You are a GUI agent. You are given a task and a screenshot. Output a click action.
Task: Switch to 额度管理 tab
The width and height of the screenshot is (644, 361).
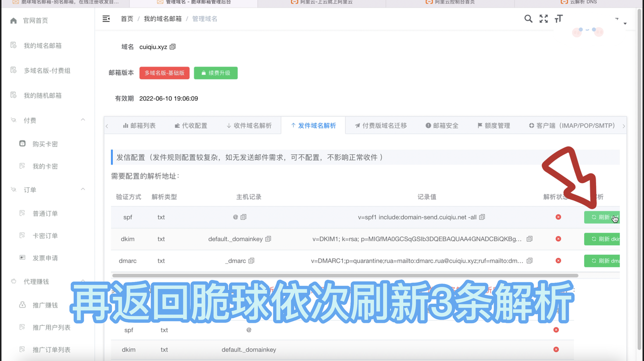point(494,125)
